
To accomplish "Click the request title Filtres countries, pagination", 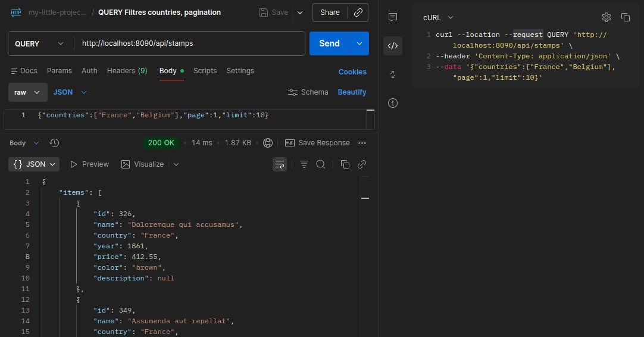I will (173, 13).
